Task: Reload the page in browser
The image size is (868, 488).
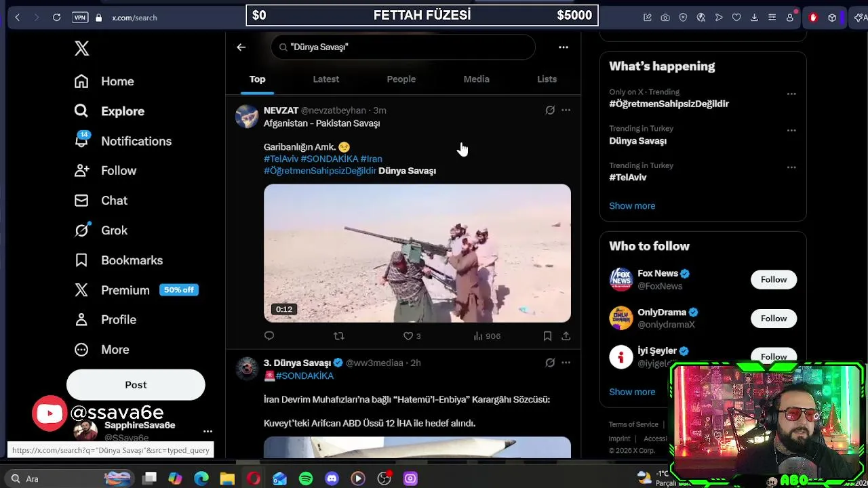Action: [x=57, y=18]
